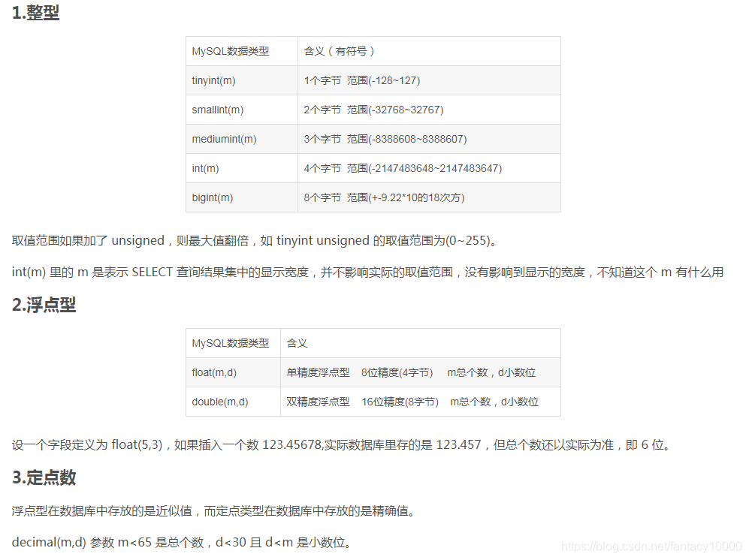Click the paragraph explaining int(m) display width
Screen dimensions: 749x560
[x=368, y=272]
